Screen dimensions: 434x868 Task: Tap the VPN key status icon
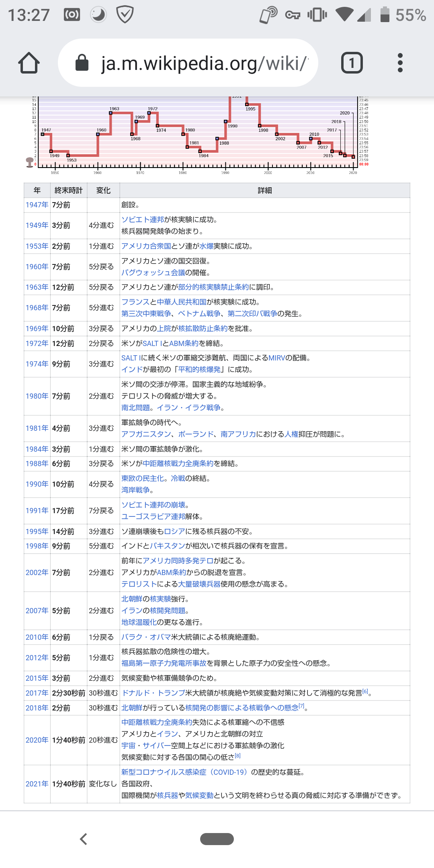[293, 15]
